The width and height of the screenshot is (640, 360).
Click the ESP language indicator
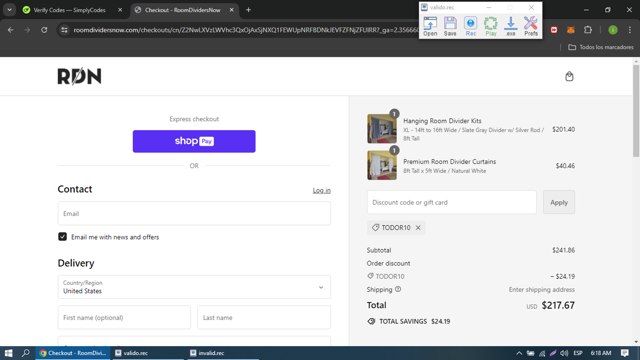pyautogui.click(x=578, y=353)
